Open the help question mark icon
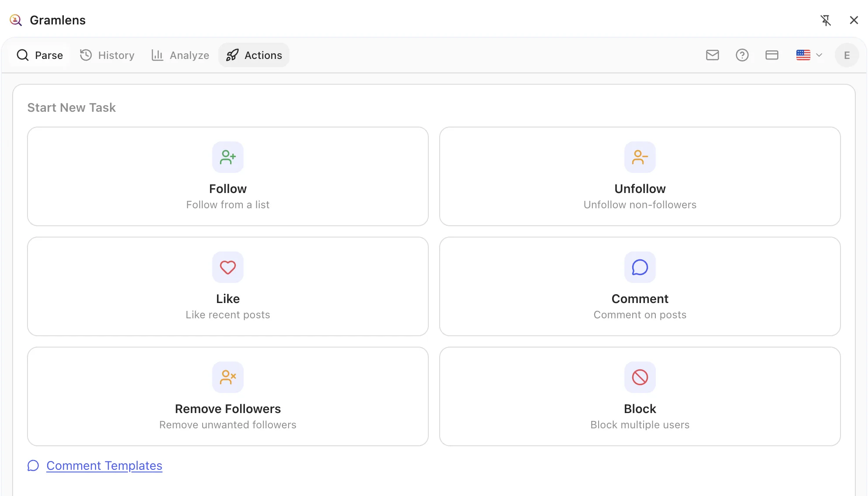This screenshot has height=496, width=868. coord(742,55)
